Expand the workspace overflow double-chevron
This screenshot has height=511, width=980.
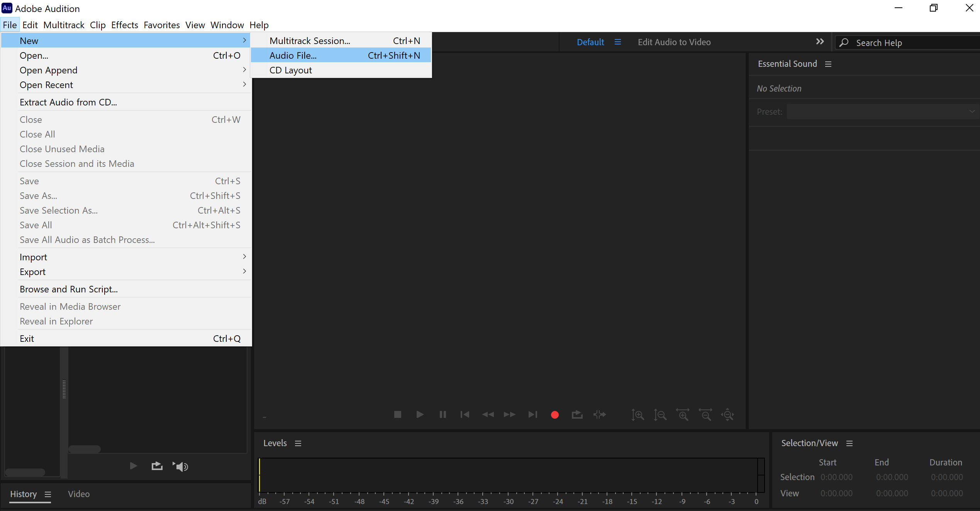[820, 42]
